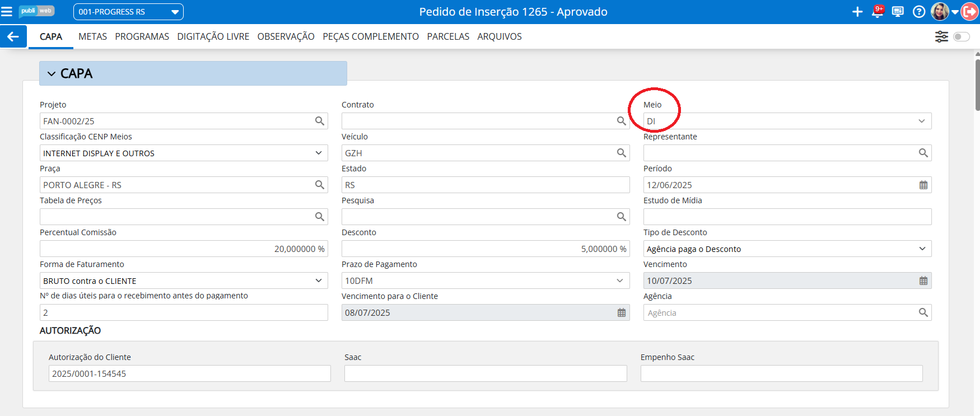Click the back arrow button
Image resolution: width=980 pixels, height=416 pixels.
pos(13,37)
